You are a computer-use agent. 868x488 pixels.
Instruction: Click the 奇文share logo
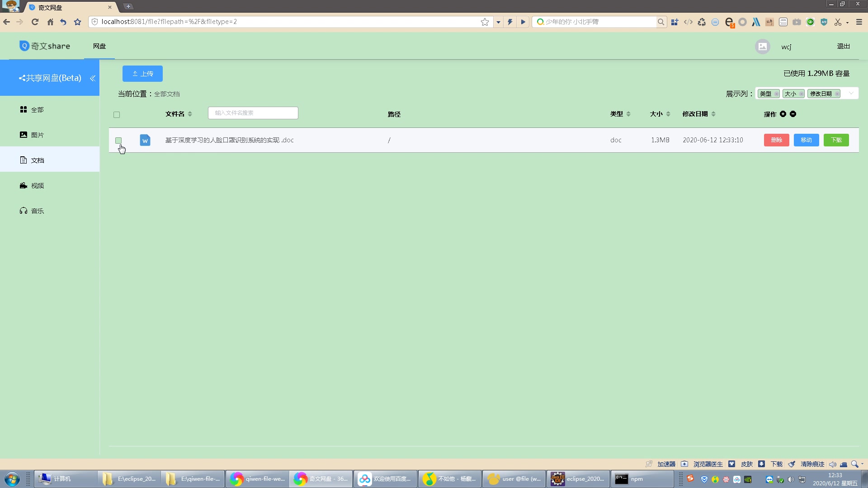tap(45, 46)
